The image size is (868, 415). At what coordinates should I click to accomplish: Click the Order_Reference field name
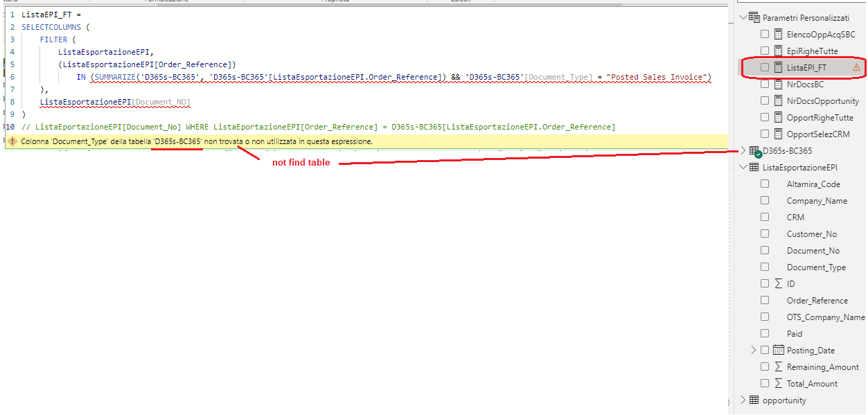click(x=817, y=300)
